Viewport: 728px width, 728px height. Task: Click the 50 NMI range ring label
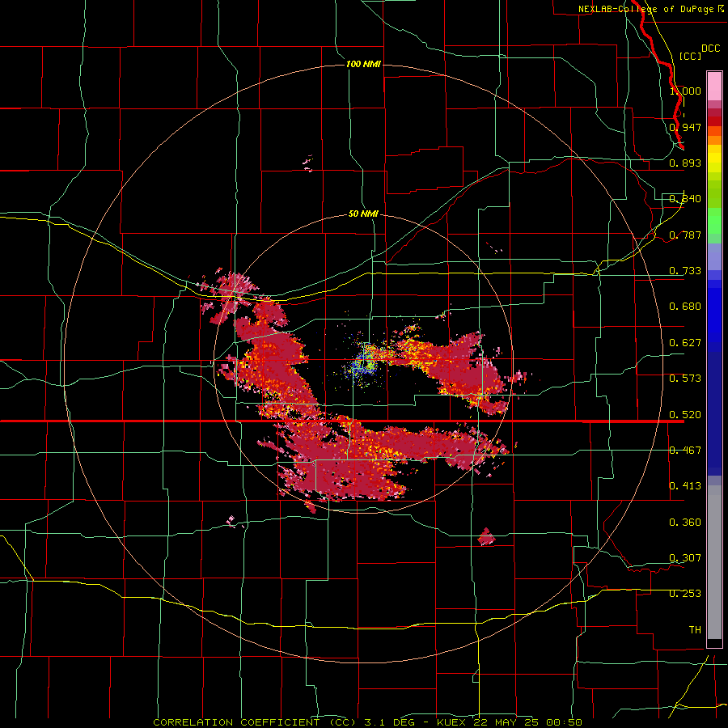363,214
